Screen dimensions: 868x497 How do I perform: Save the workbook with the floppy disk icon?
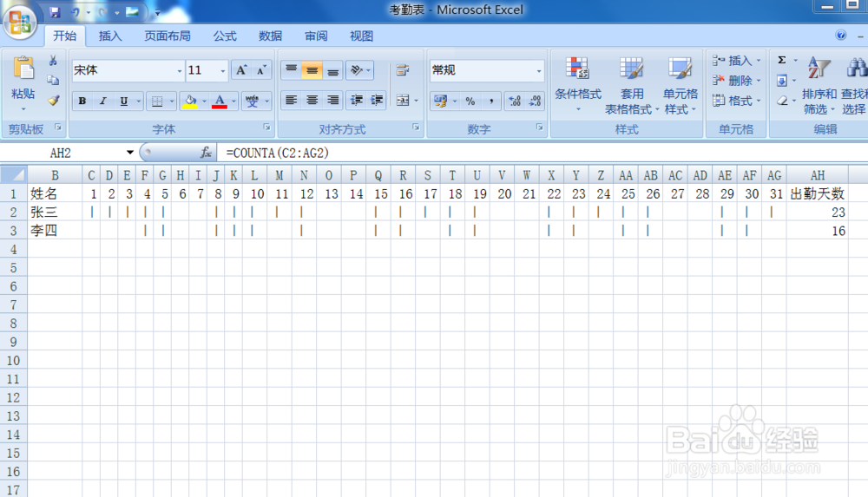click(54, 11)
